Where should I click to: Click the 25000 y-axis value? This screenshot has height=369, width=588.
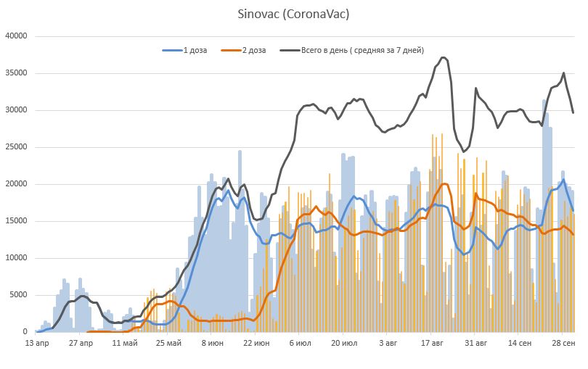pyautogui.click(x=16, y=147)
